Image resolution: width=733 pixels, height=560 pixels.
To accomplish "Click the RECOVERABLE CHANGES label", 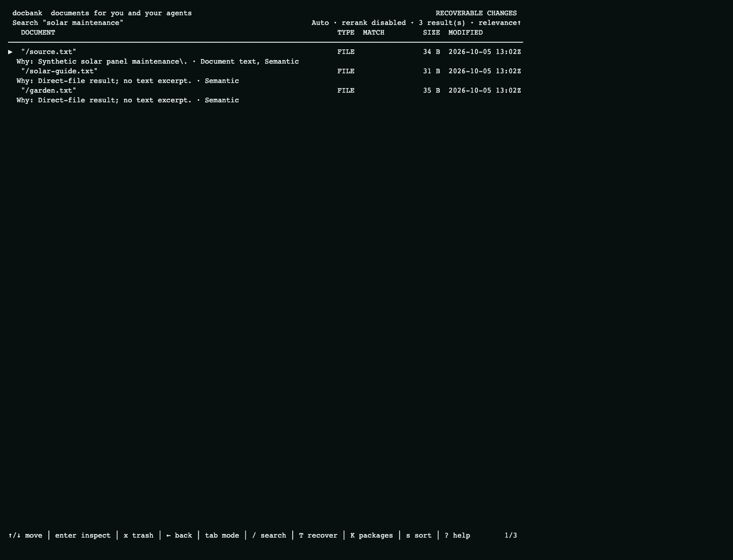I will pyautogui.click(x=476, y=13).
